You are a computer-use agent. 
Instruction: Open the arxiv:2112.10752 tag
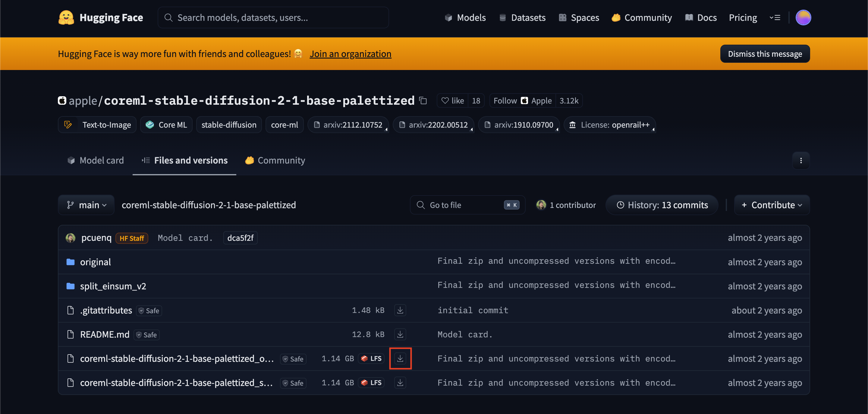point(348,125)
